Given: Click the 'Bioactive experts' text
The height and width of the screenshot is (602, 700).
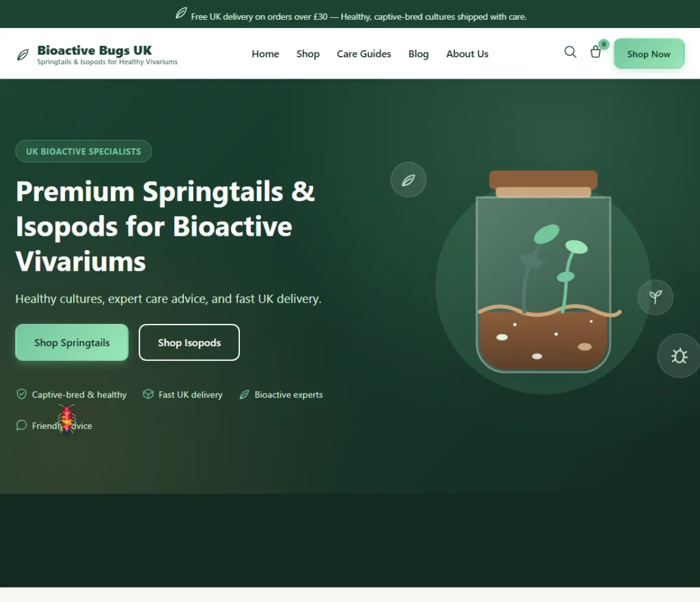Looking at the screenshot, I should [288, 394].
